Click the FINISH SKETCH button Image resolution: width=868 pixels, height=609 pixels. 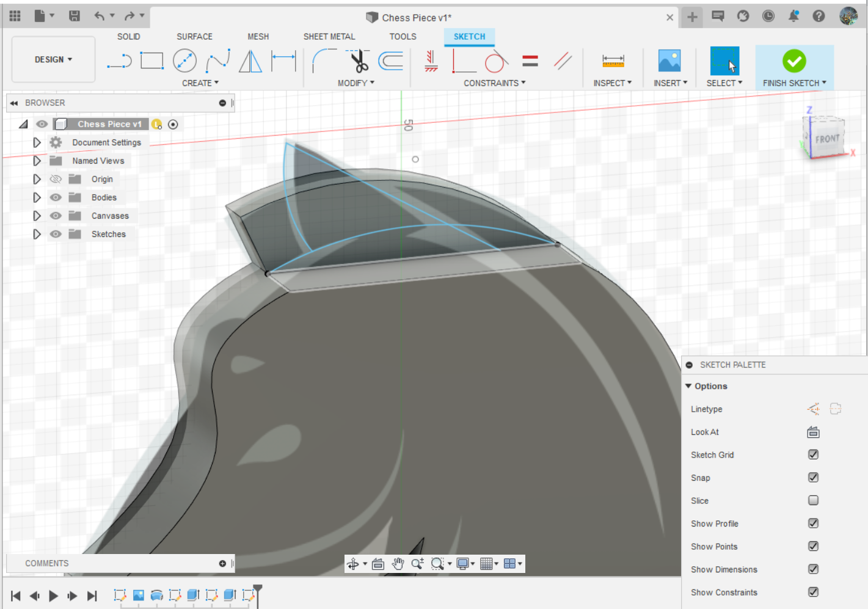(x=794, y=68)
